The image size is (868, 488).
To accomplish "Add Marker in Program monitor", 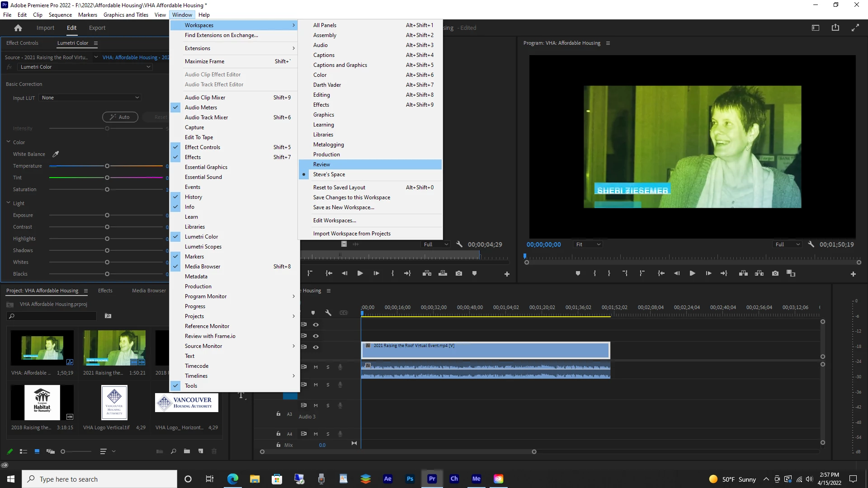I will [578, 273].
